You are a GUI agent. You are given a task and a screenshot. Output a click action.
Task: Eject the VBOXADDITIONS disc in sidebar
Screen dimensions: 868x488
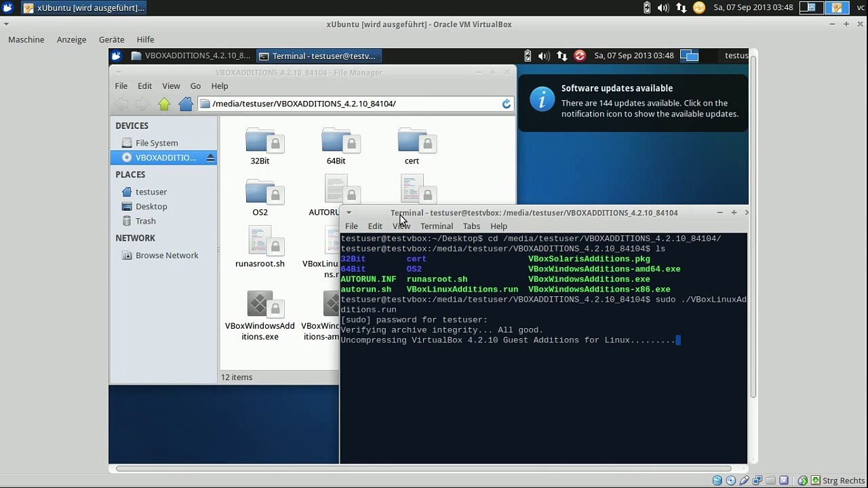pos(210,157)
